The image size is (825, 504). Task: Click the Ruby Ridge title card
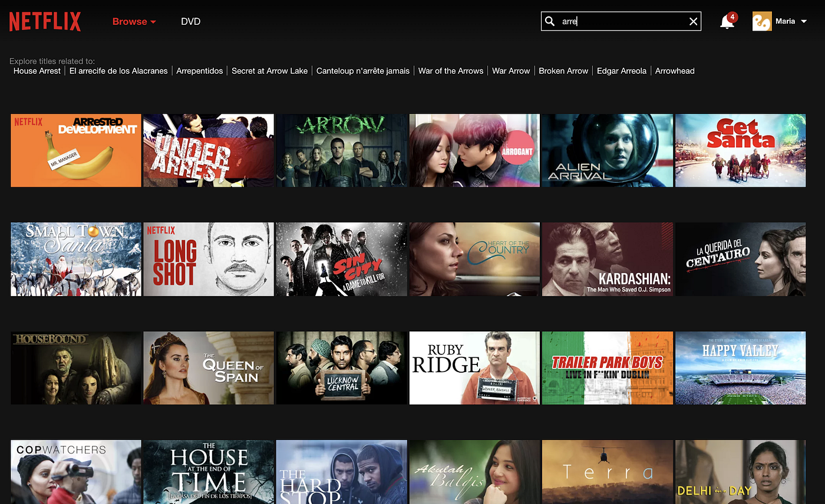(x=474, y=368)
